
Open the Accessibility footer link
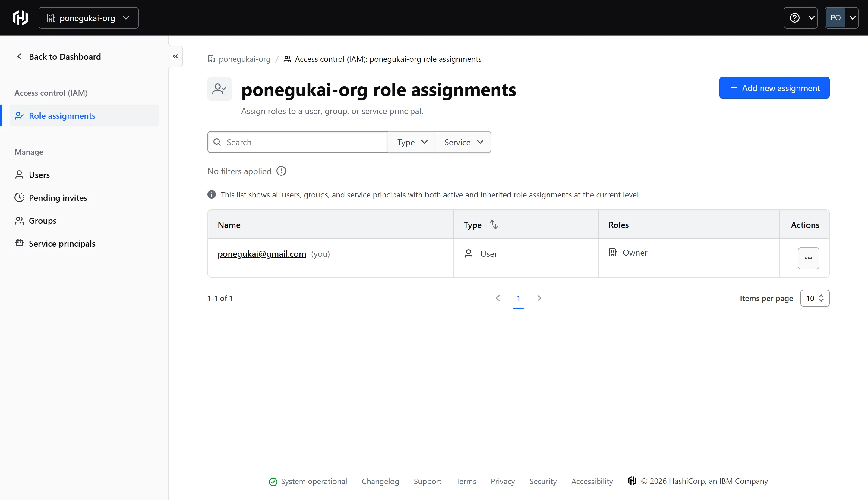[x=592, y=481]
